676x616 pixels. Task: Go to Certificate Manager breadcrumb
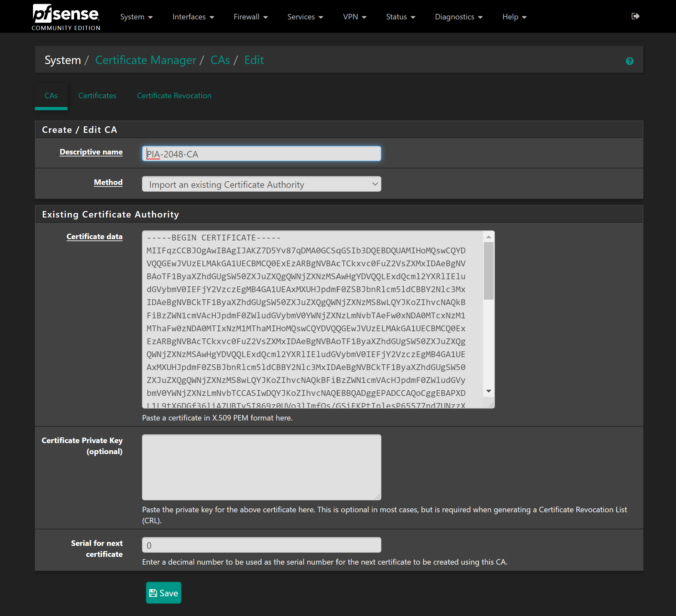(146, 60)
